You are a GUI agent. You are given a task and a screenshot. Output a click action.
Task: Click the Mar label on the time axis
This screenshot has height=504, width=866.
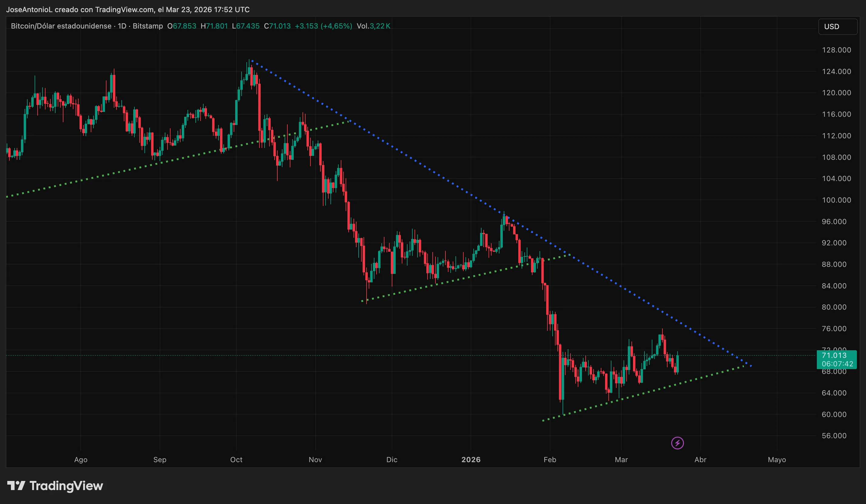click(x=621, y=460)
